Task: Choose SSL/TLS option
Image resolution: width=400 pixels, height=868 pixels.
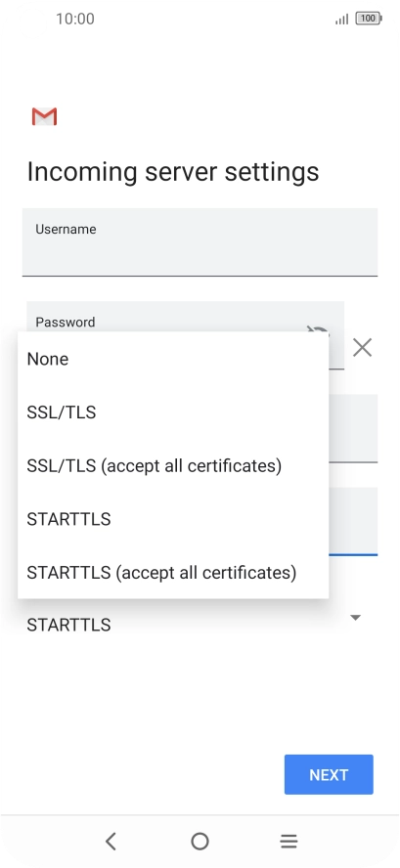Action: (173, 412)
